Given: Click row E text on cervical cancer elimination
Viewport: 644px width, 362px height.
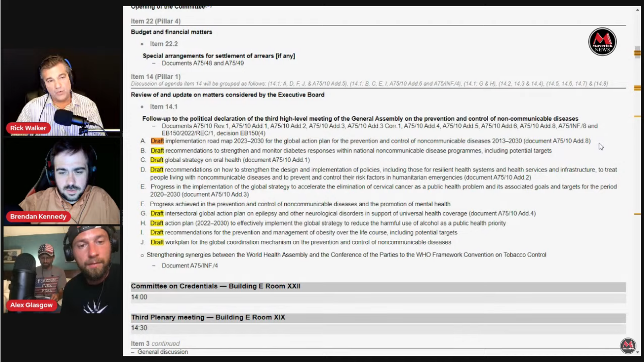Looking at the screenshot, I should (x=383, y=190).
